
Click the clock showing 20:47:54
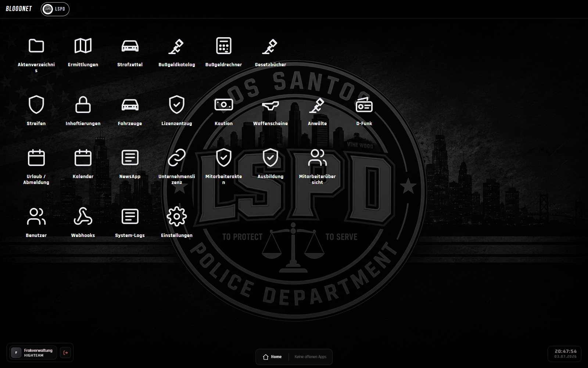[x=566, y=351]
